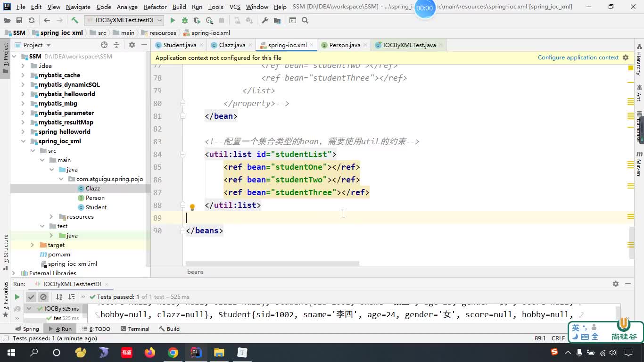Collapse all in Project panel
Viewport: 644px width, 362px height.
(116, 45)
